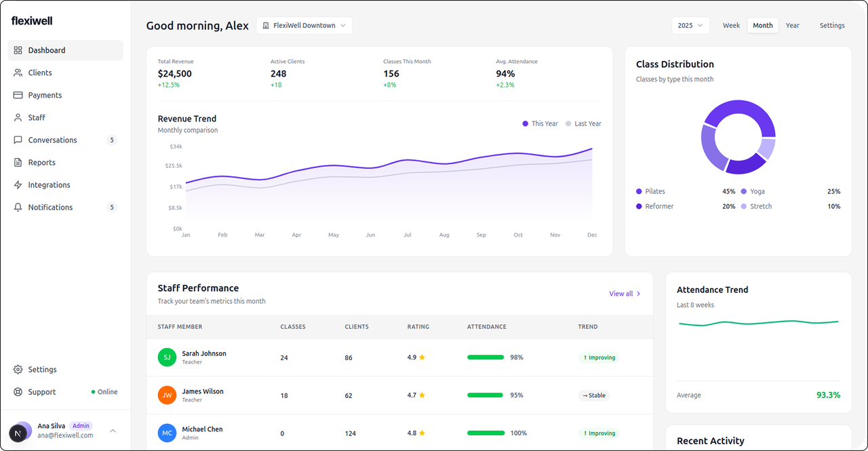
Task: Open the FlexiWell Downtown location dropdown
Action: click(304, 25)
